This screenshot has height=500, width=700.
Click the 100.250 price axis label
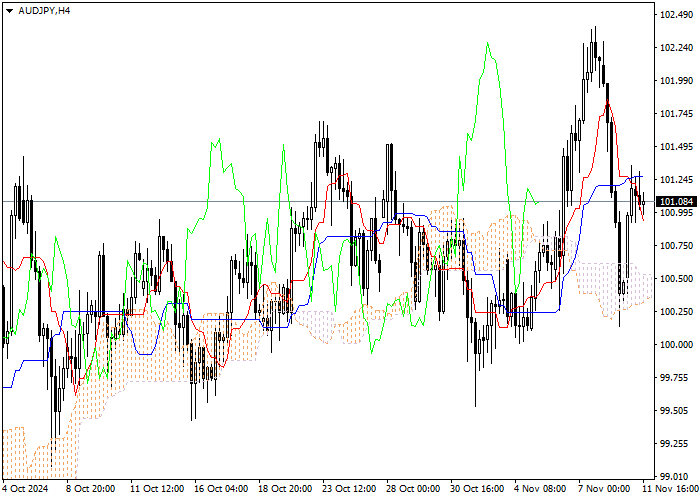(x=676, y=312)
